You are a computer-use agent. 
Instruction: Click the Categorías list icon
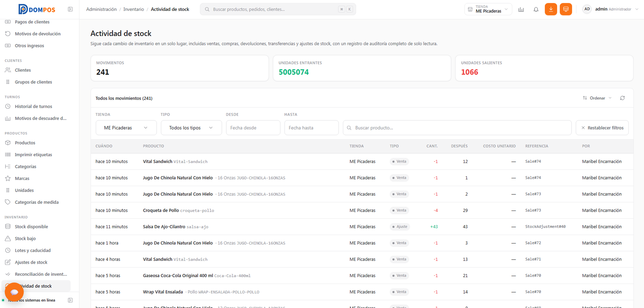pos(8,166)
